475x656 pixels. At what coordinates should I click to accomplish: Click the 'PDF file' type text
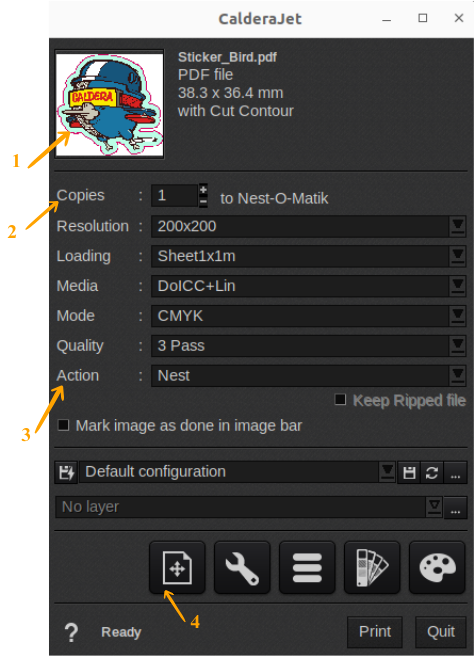point(205,75)
